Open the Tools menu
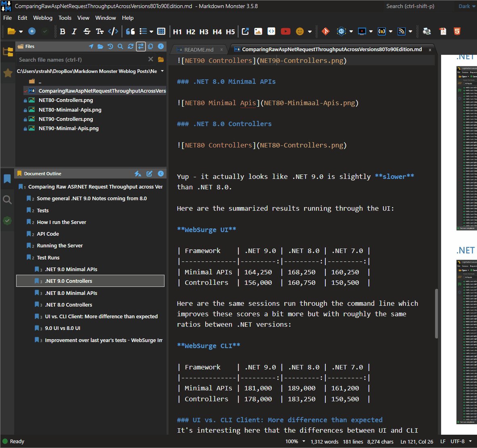477x448 pixels. click(x=65, y=18)
